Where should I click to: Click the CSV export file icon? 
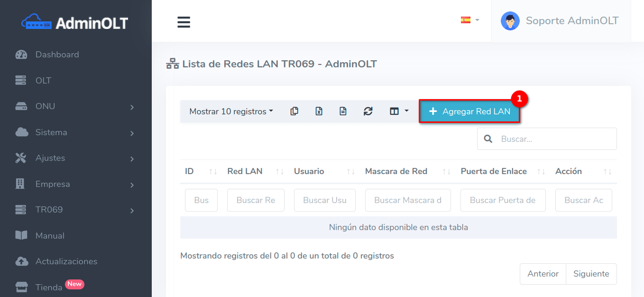click(x=343, y=111)
